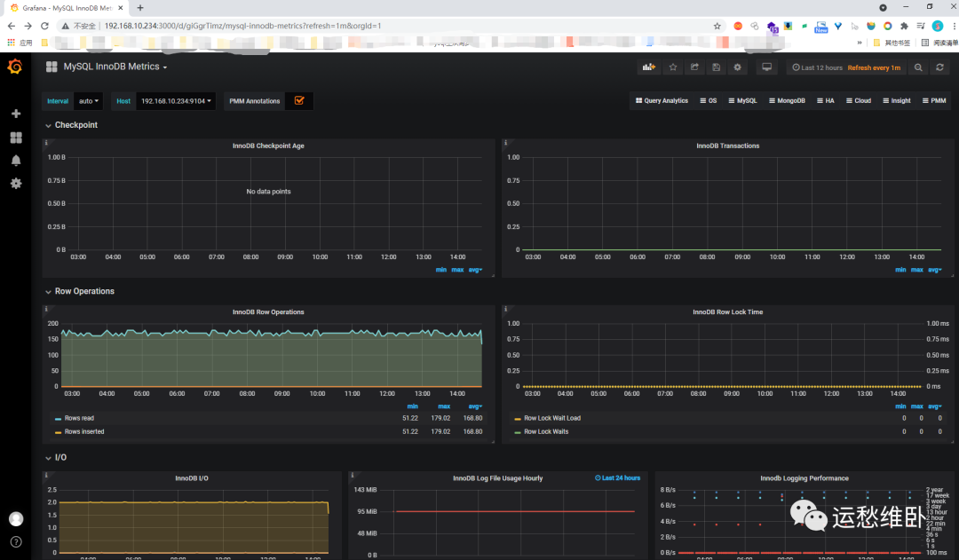Sort Checkpoint Age legend by avg
The image size is (959, 560).
[x=475, y=270]
